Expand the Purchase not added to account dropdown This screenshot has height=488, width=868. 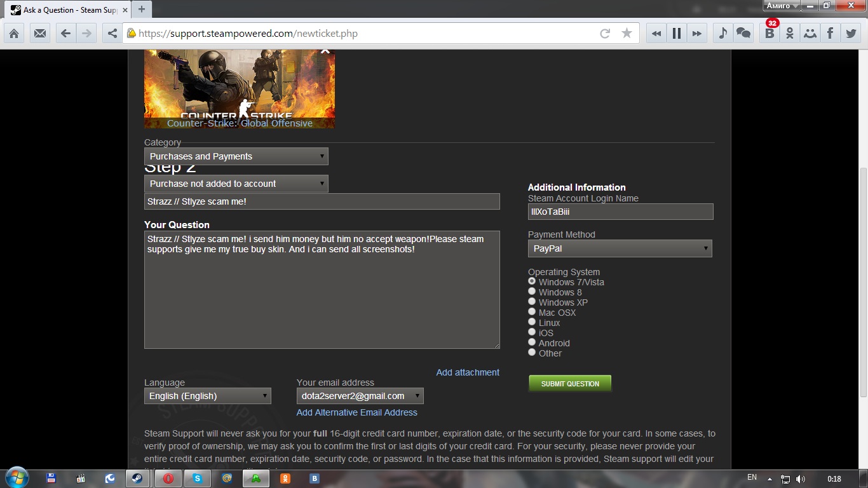[236, 184]
